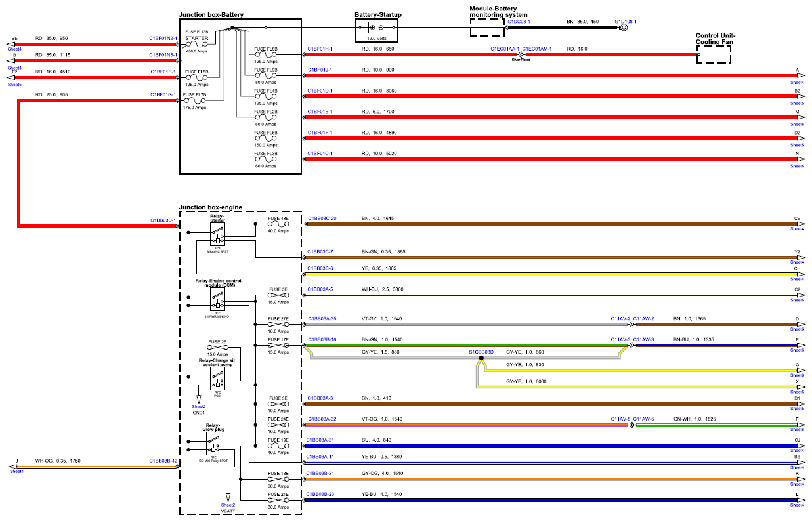This screenshot has width=812, height=521.
Task: Select wire label "WH-BU, 2.5, 3860"
Action: [384, 289]
